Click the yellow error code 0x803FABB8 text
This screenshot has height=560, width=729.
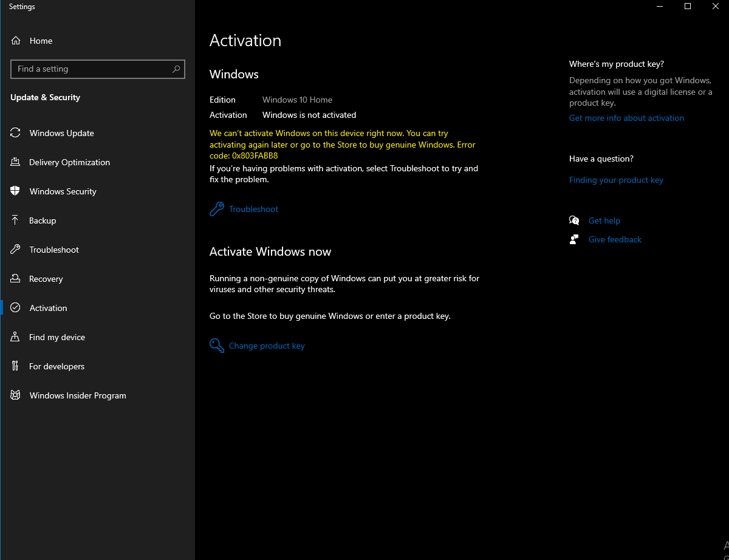tap(255, 155)
